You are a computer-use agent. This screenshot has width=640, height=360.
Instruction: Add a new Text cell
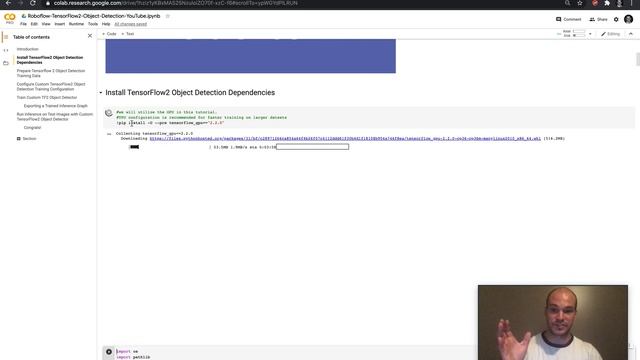click(x=128, y=34)
